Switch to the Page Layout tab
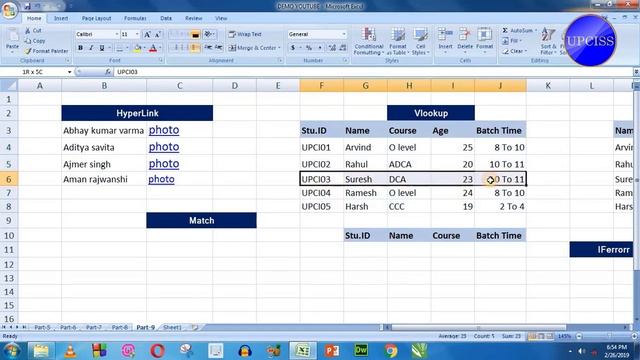The width and height of the screenshot is (640, 360). pyautogui.click(x=96, y=18)
